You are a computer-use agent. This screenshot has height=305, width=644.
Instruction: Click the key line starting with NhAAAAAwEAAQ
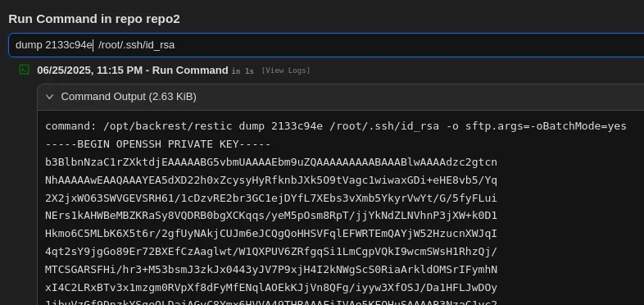(x=271, y=180)
